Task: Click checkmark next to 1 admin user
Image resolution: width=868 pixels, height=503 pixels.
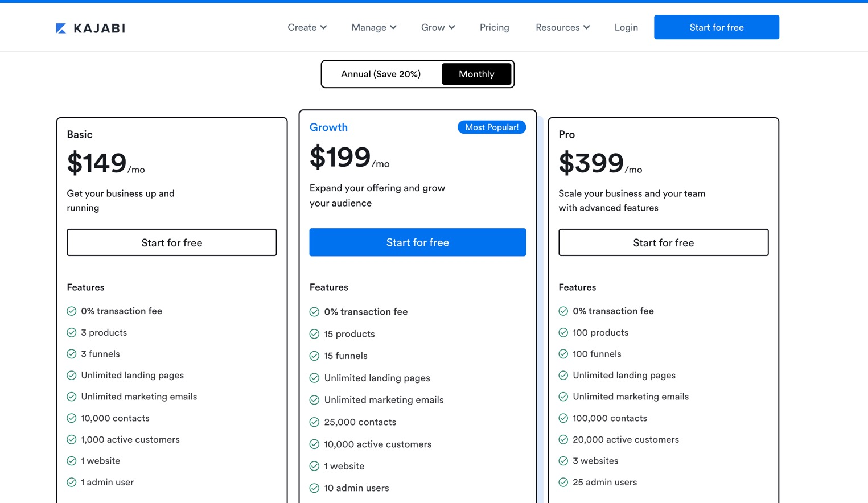Action: [x=71, y=482]
